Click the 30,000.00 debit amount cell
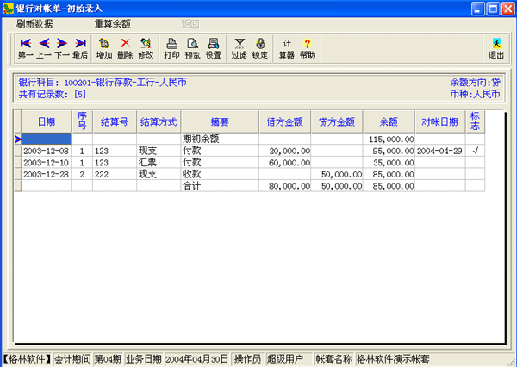Viewport: 517px width, 367px height. tap(285, 151)
